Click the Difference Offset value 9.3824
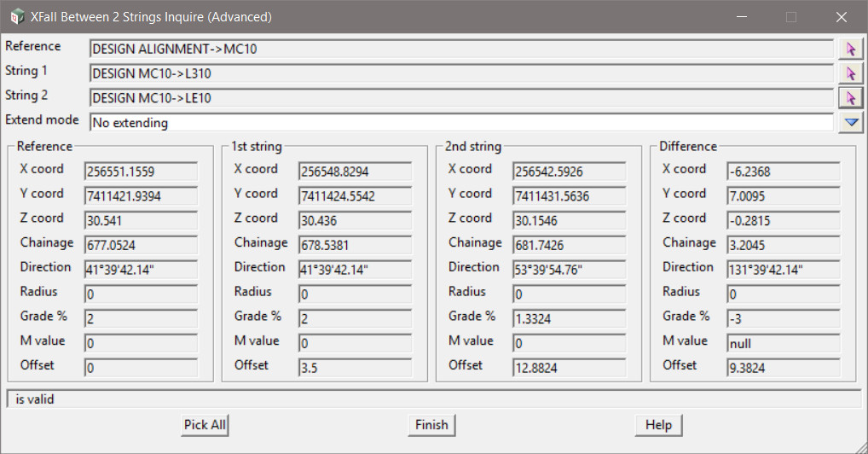This screenshot has height=454, width=868. pos(783,368)
